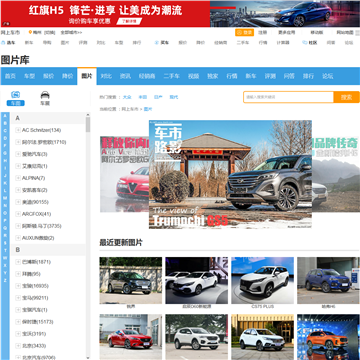Jump to letter Z in alphabet index
Screen dimensions: 360x360
click(5, 280)
